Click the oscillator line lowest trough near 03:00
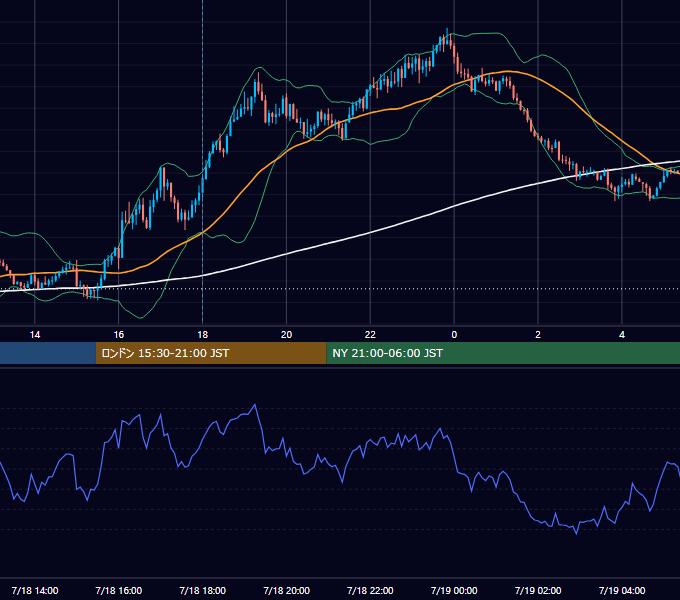 576,533
